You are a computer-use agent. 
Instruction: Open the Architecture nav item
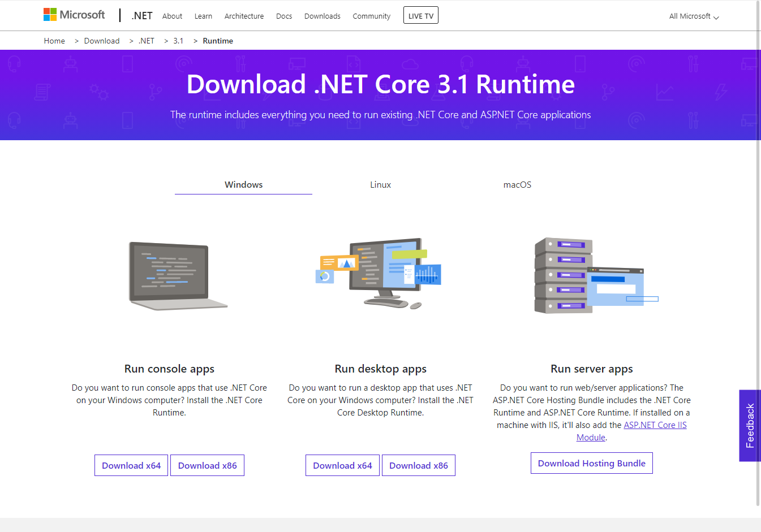[x=244, y=16]
